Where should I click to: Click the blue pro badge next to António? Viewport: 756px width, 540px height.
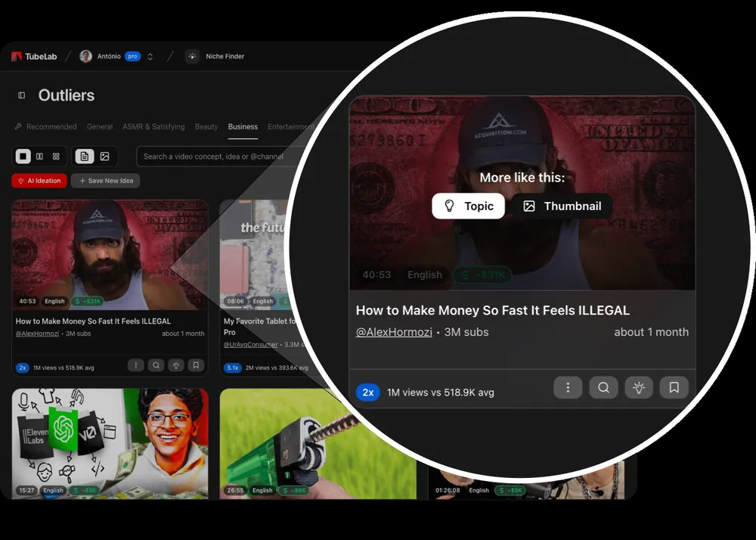click(x=132, y=57)
